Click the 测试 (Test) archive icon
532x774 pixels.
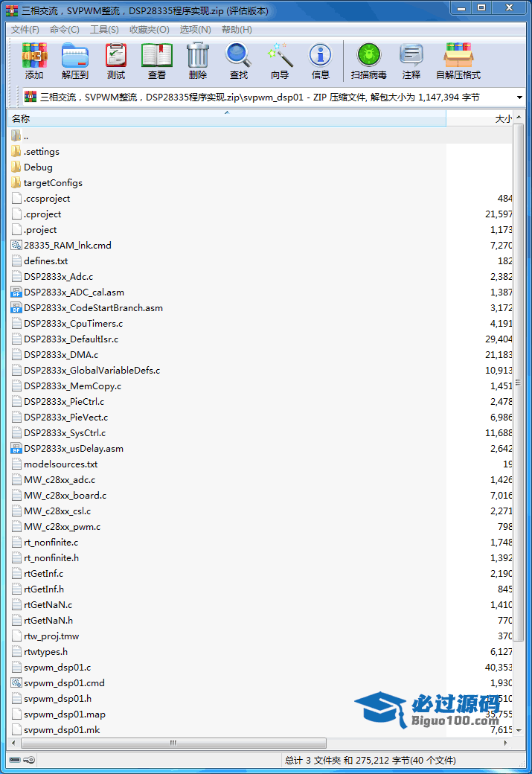[115, 61]
